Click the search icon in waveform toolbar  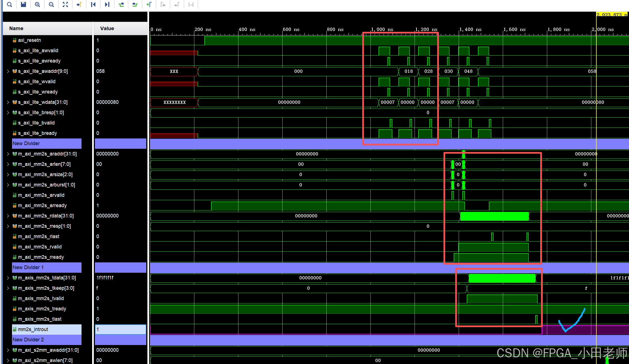[x=9, y=4]
